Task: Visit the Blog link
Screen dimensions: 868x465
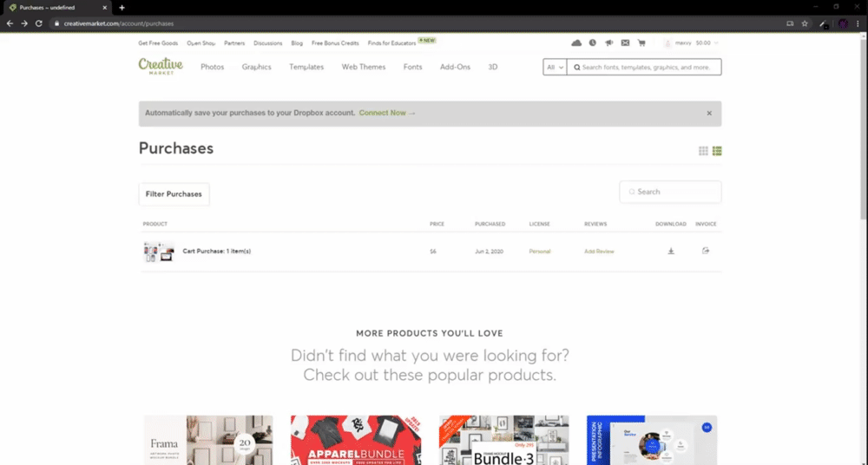Action: pos(297,43)
